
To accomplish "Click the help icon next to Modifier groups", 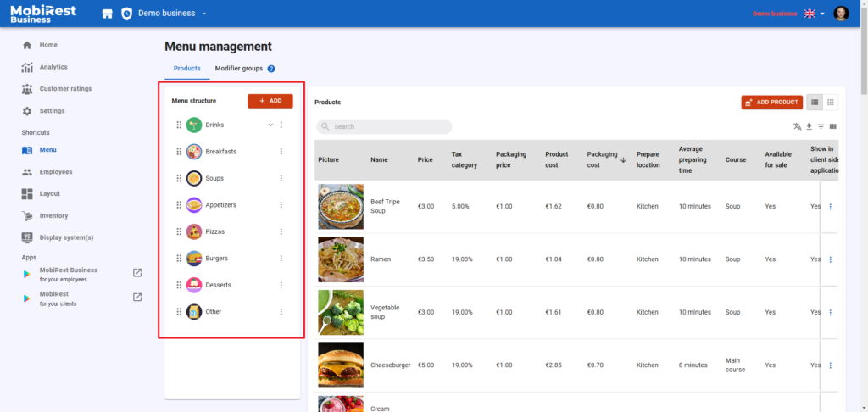I will click(271, 69).
